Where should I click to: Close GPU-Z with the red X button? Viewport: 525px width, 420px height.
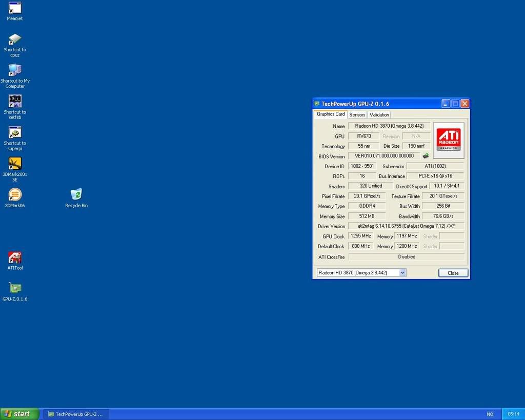pos(465,104)
